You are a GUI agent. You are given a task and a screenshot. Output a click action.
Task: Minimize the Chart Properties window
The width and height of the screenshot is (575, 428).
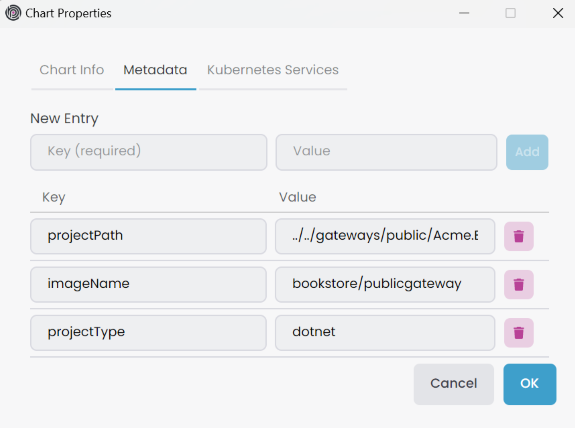[464, 13]
